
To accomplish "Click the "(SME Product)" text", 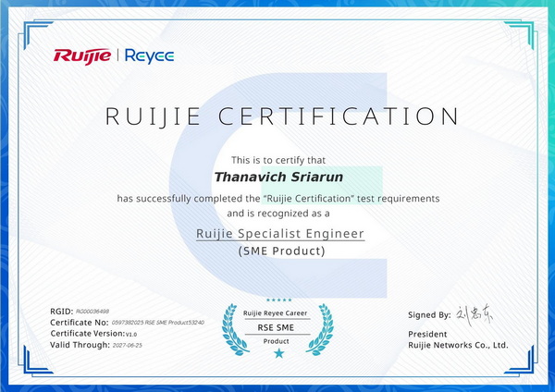I will (x=282, y=251).
